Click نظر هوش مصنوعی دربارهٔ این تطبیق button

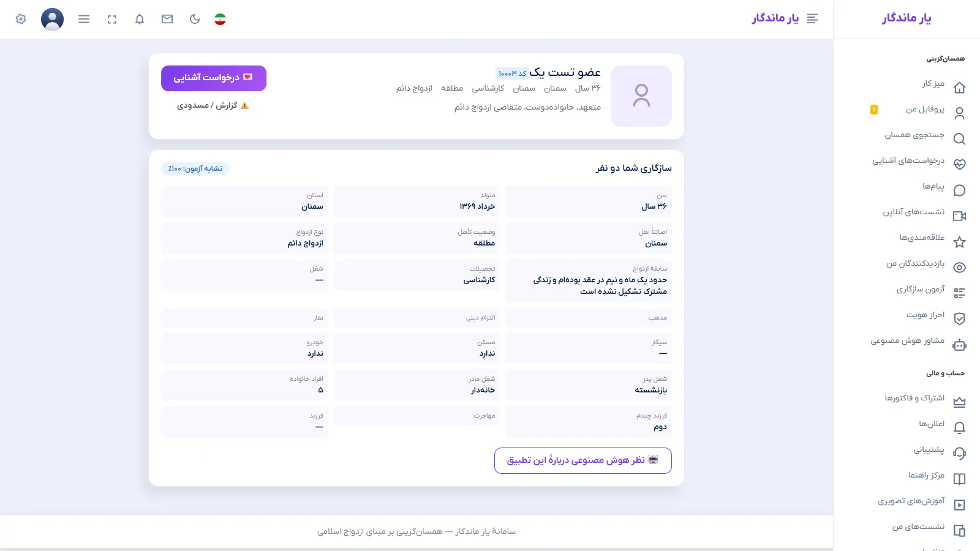[583, 460]
